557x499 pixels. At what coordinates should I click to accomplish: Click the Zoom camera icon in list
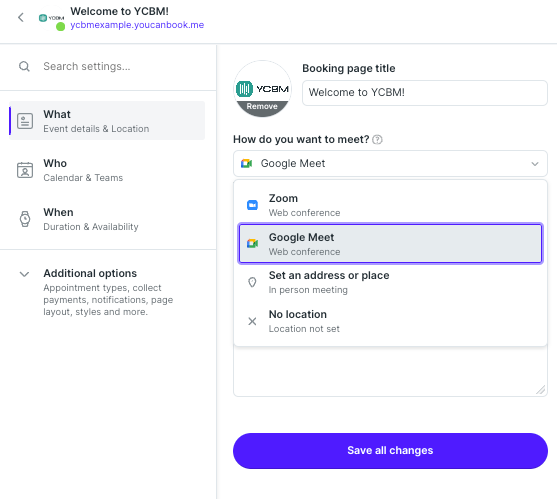(252, 205)
